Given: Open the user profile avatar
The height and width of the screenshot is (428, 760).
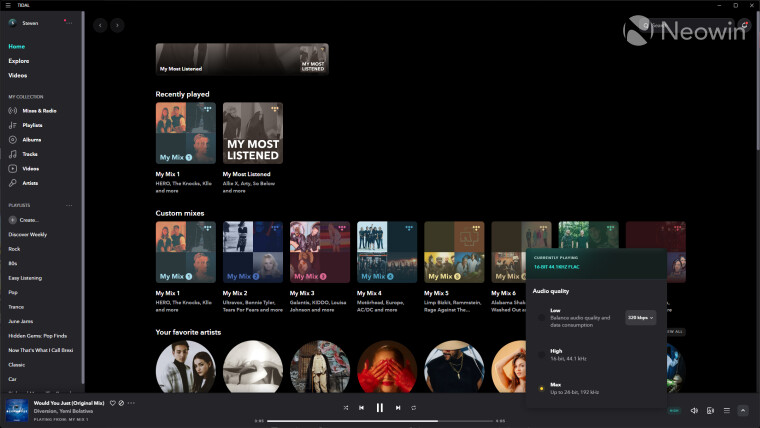Looking at the screenshot, I should click(x=13, y=23).
